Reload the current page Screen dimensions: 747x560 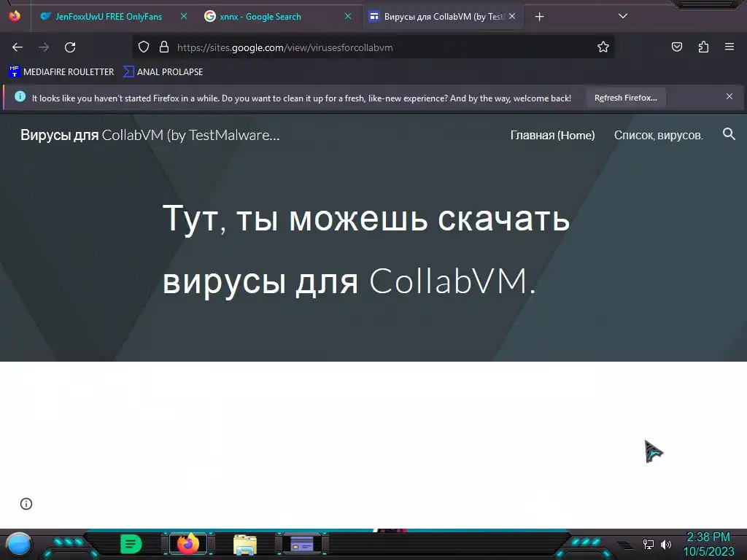70,47
